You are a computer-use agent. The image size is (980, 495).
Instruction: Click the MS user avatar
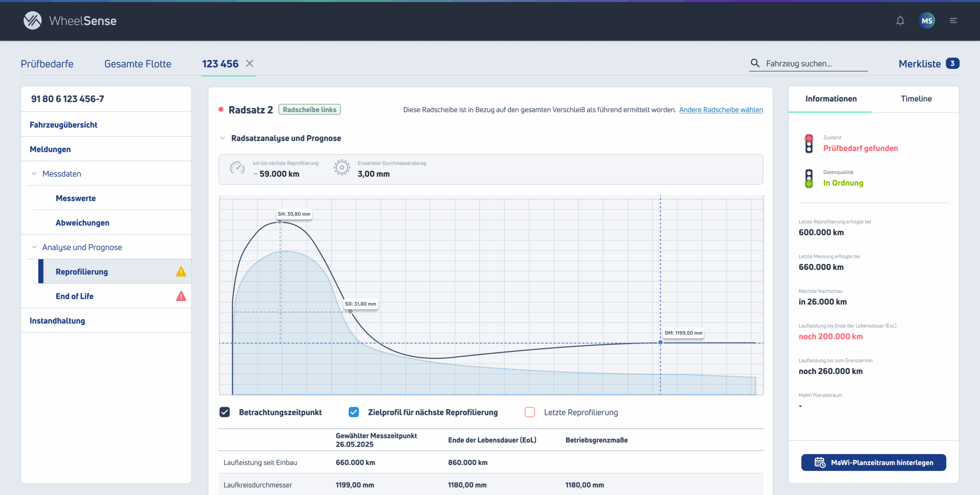click(927, 21)
